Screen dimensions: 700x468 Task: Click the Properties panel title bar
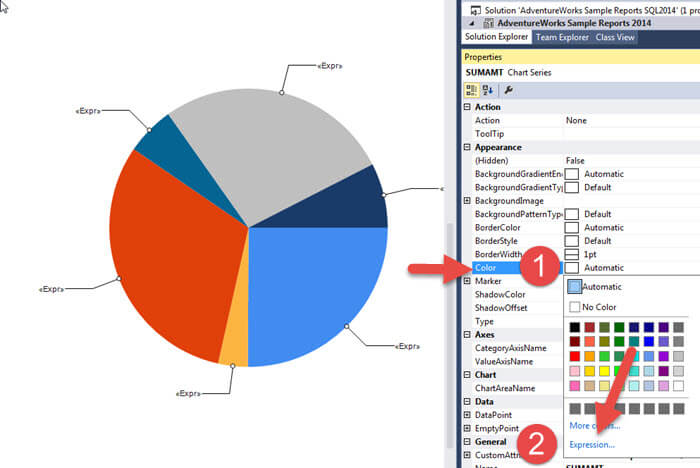point(581,57)
